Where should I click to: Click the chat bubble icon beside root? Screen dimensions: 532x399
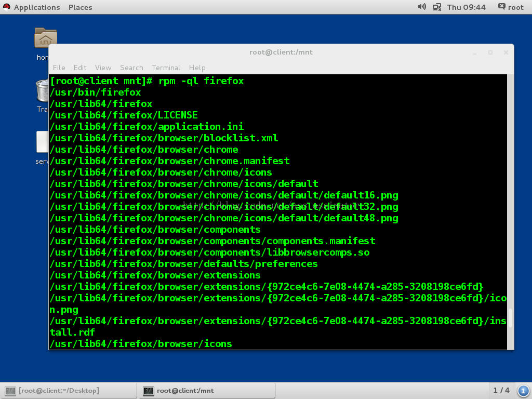click(501, 6)
